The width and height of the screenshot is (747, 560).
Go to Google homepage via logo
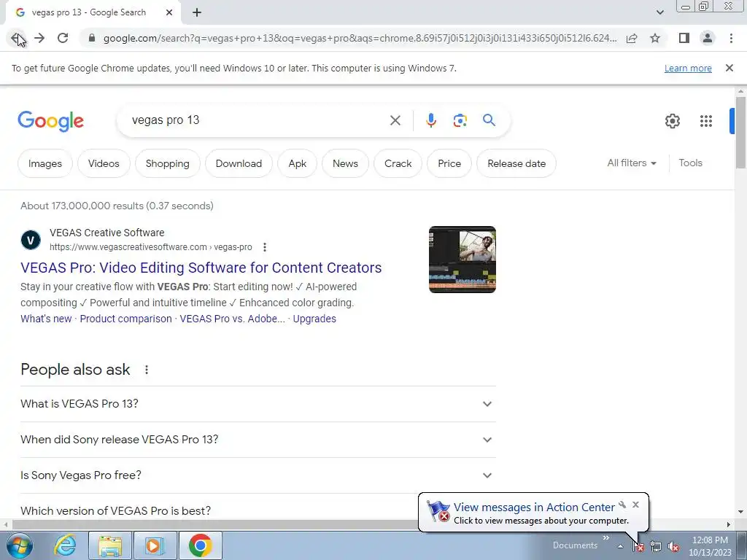point(50,121)
